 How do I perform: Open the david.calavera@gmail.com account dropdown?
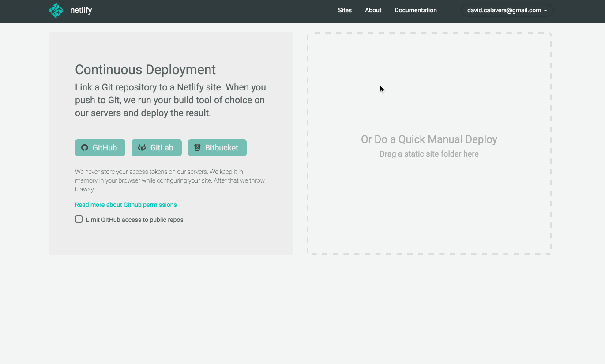[507, 10]
